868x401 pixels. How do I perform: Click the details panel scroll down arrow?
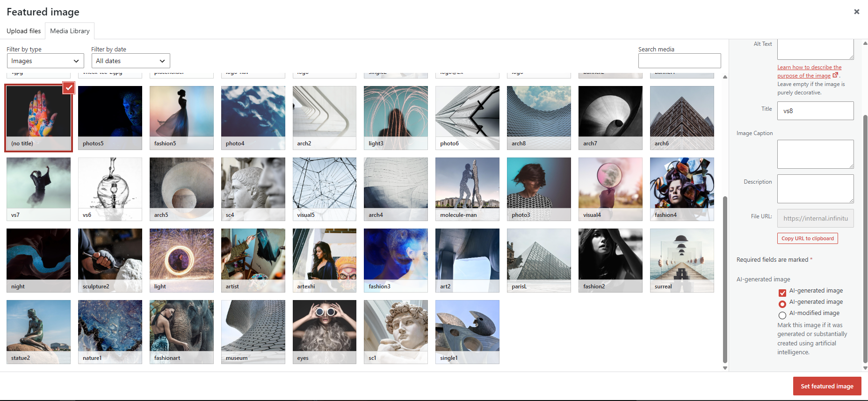point(865,368)
